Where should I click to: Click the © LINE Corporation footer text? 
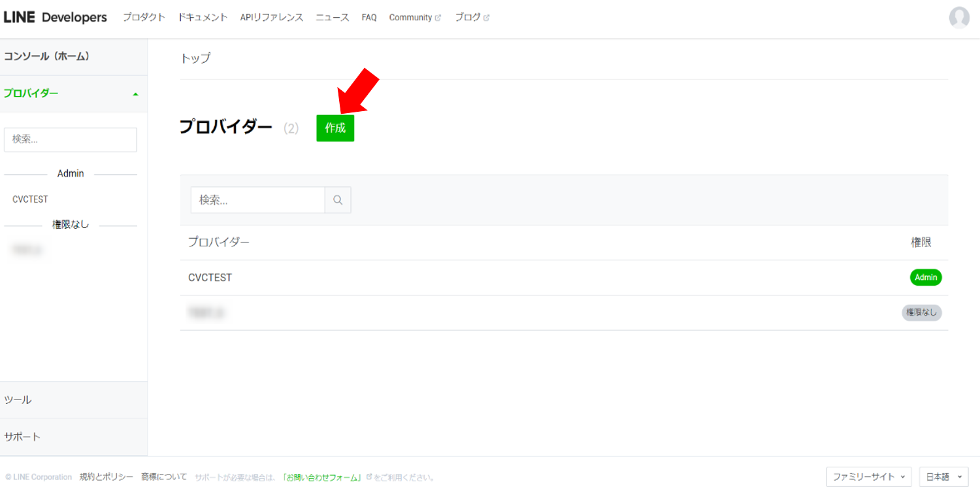point(39,477)
